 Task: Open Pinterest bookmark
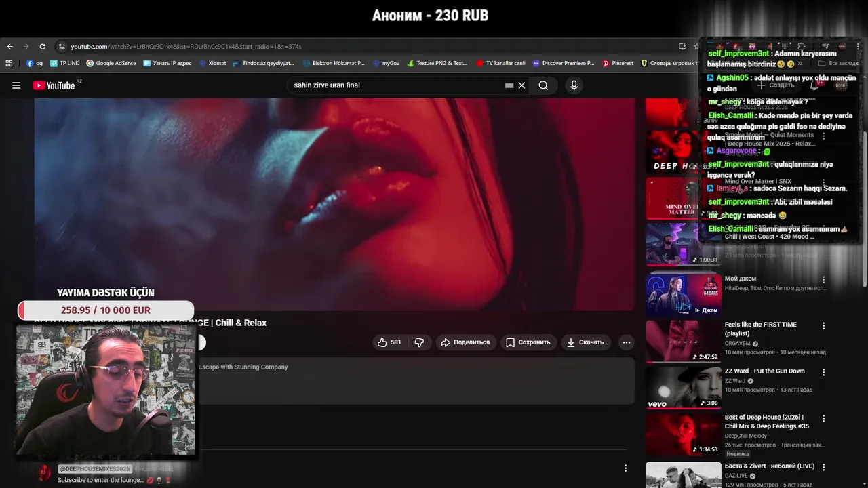(x=618, y=63)
